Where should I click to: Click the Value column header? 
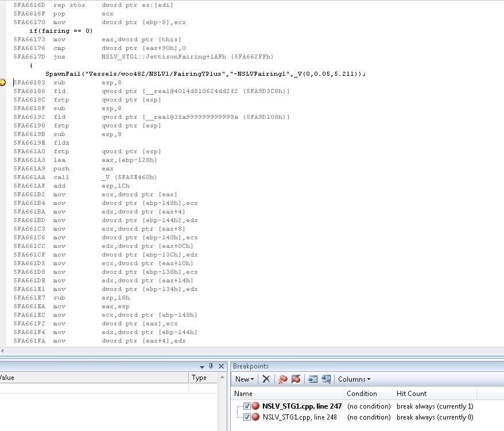pos(94,378)
